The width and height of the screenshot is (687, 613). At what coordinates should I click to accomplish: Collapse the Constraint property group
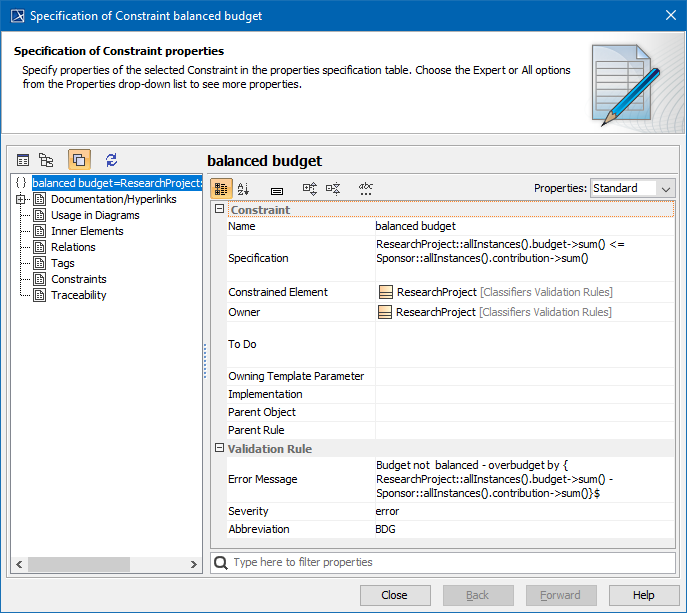pyautogui.click(x=220, y=210)
